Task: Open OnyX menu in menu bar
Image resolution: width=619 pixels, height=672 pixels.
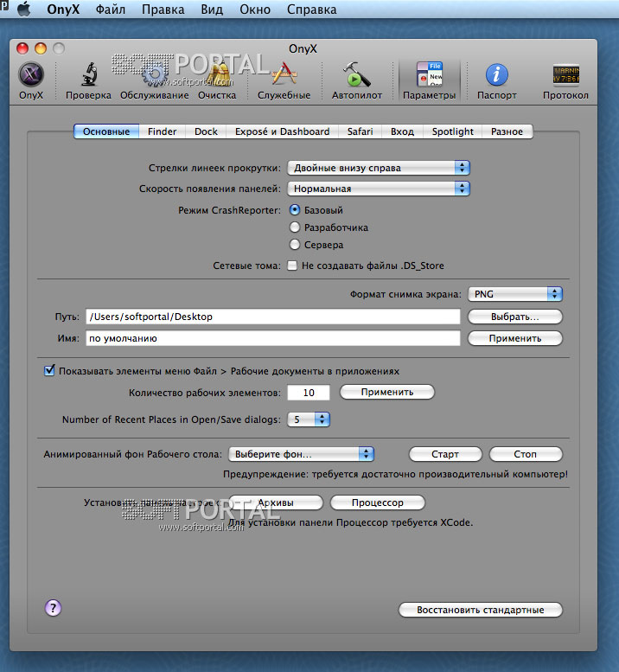Action: pos(63,9)
